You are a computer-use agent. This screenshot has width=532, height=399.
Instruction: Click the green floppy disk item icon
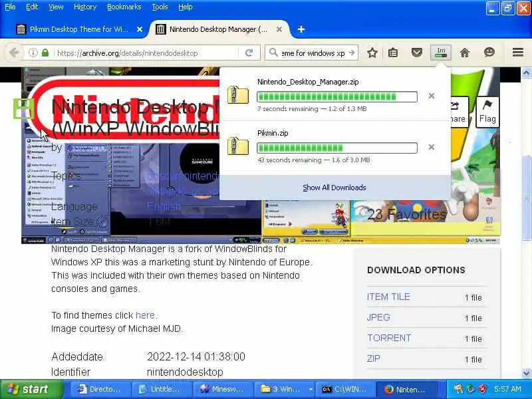[x=23, y=108]
